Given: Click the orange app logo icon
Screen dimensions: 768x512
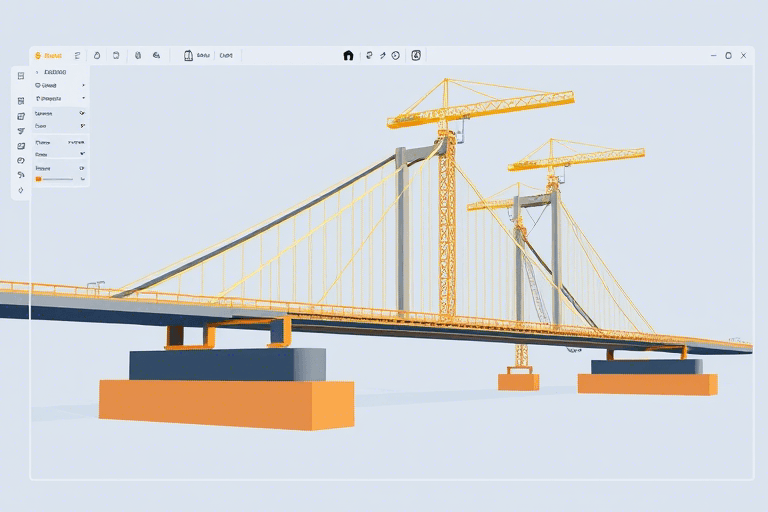Looking at the screenshot, I should pyautogui.click(x=37, y=56).
